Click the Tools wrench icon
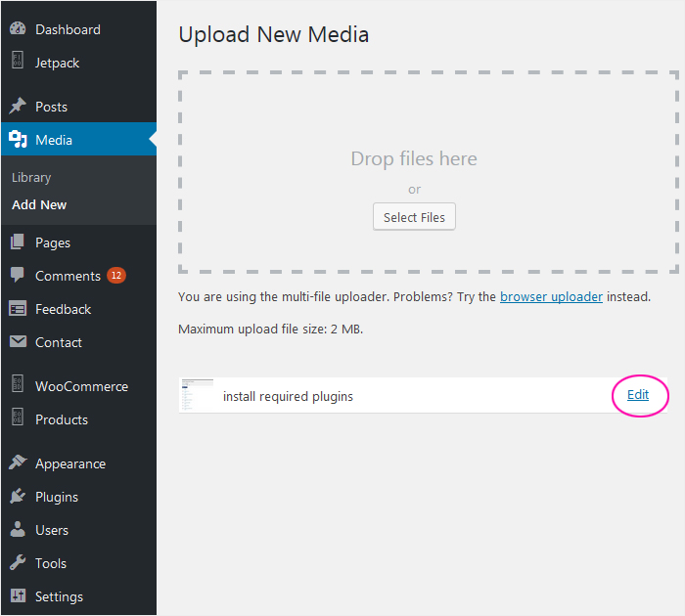 pos(18,563)
